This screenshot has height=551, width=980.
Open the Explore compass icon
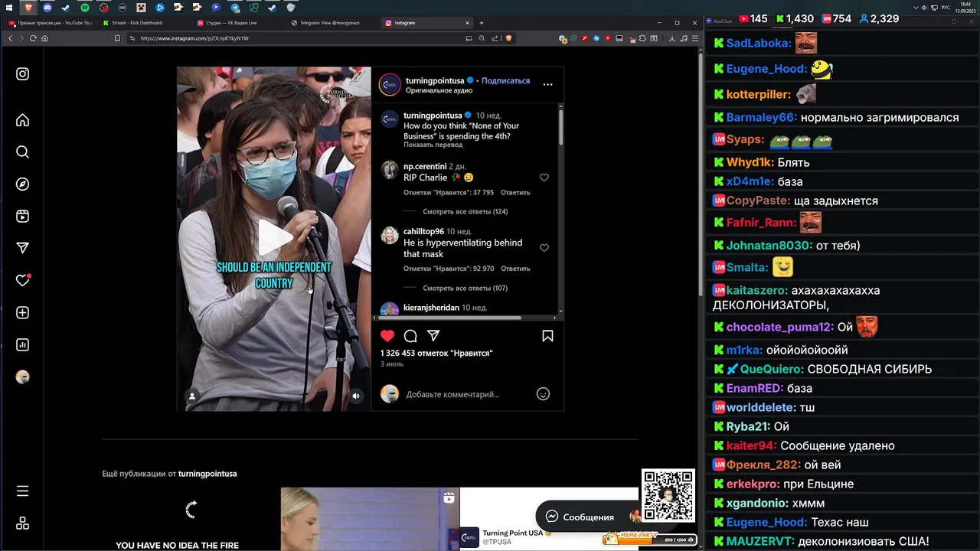[x=22, y=184]
